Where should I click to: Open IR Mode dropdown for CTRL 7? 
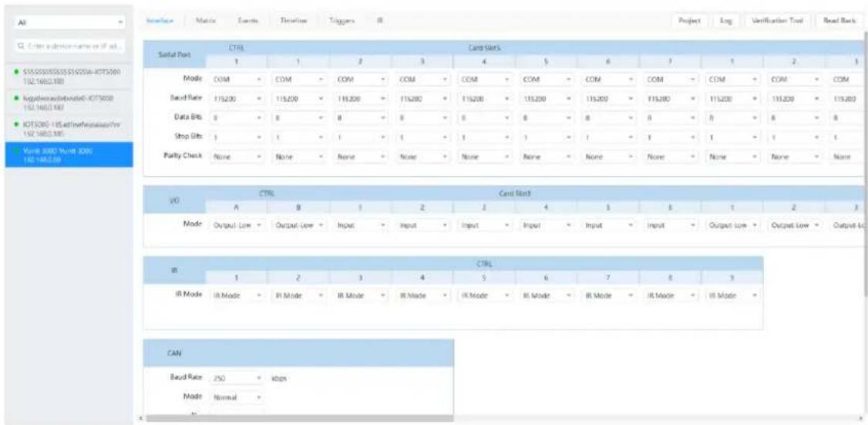point(610,296)
